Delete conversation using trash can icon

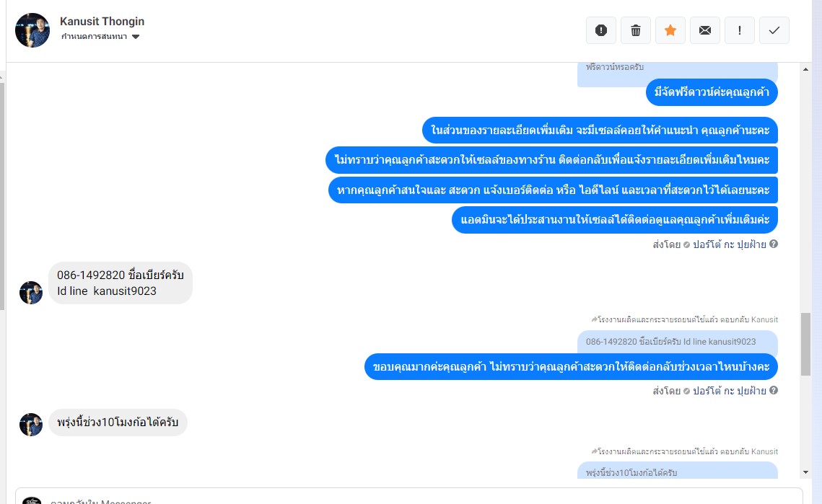click(x=636, y=30)
